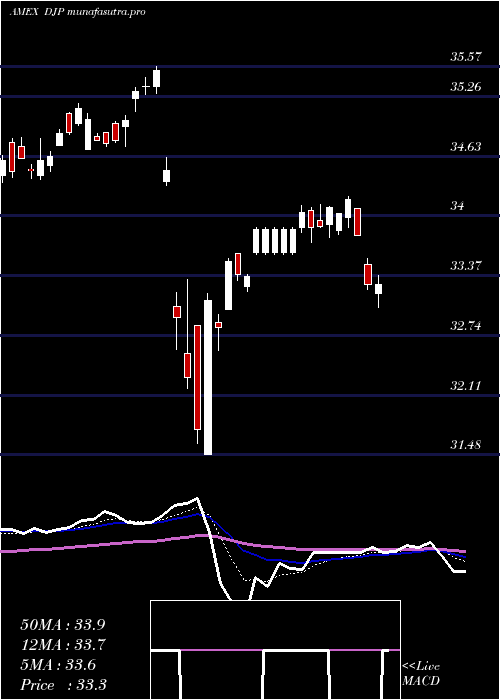The height and width of the screenshot is (700, 500).
Task: Click the tall white candle reaching 31.48
Action: (208, 374)
